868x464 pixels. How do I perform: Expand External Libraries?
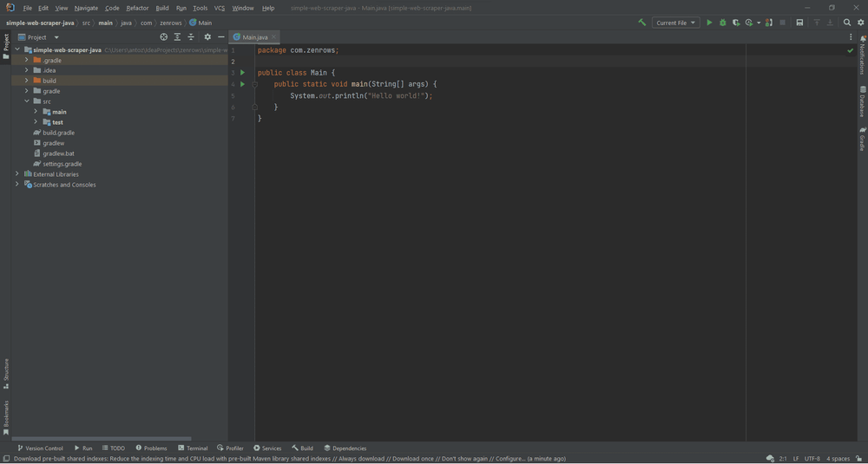[x=17, y=174]
